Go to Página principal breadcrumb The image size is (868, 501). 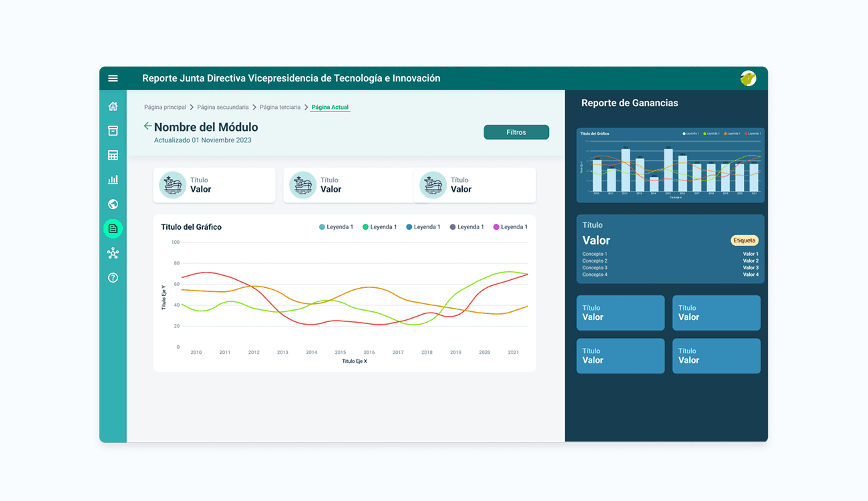click(165, 107)
